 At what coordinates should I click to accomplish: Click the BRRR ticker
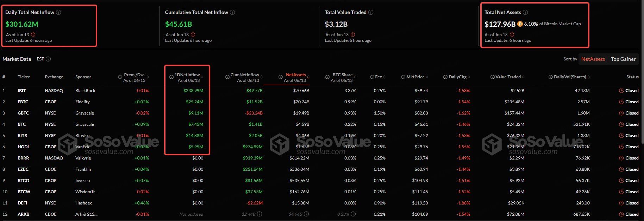(23, 158)
